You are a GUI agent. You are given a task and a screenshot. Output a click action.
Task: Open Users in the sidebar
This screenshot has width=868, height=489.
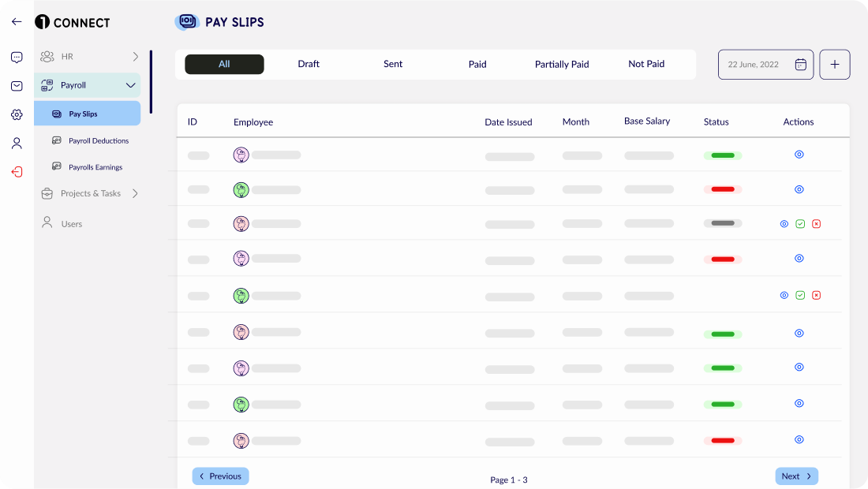pos(71,224)
